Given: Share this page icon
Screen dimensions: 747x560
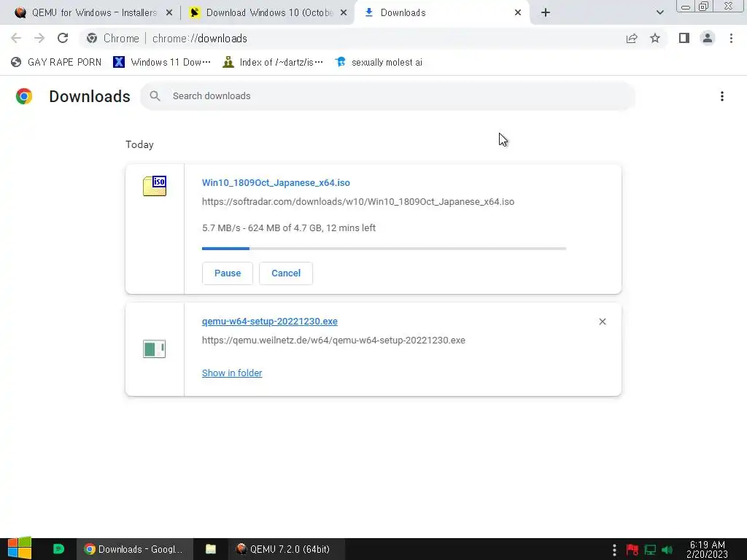Looking at the screenshot, I should point(632,38).
